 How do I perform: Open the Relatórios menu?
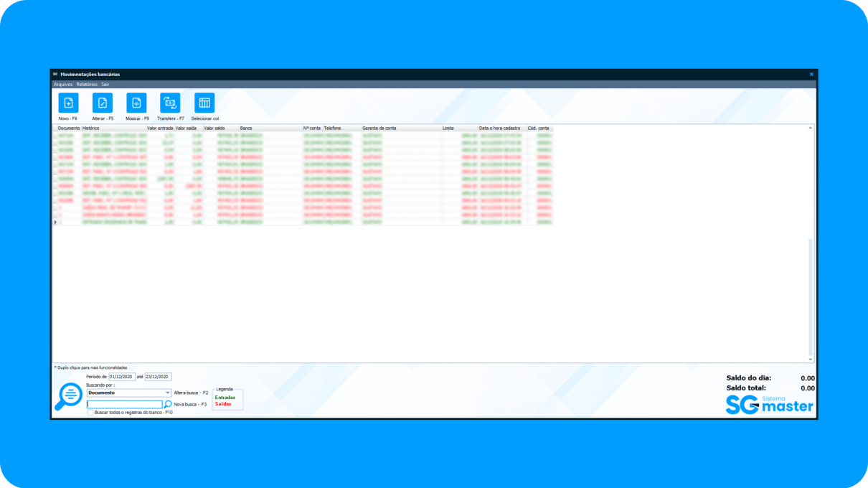[x=87, y=84]
